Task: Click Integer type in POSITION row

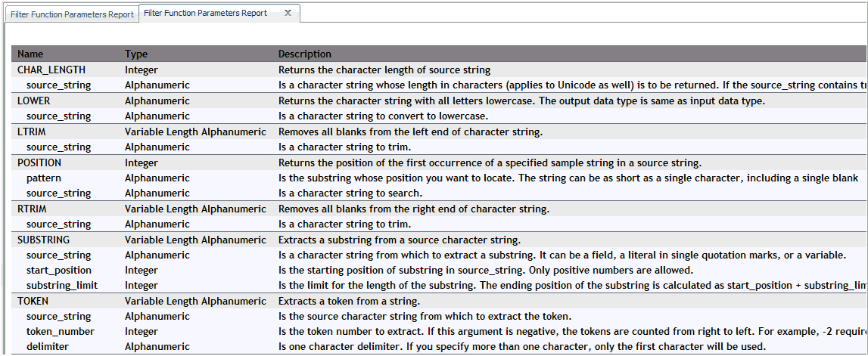Action: coord(142,163)
